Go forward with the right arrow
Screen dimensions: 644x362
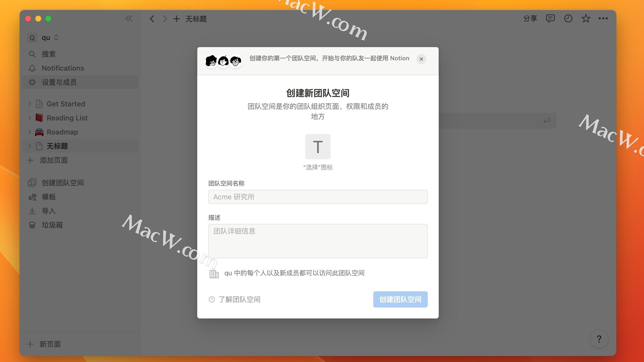pos(164,18)
